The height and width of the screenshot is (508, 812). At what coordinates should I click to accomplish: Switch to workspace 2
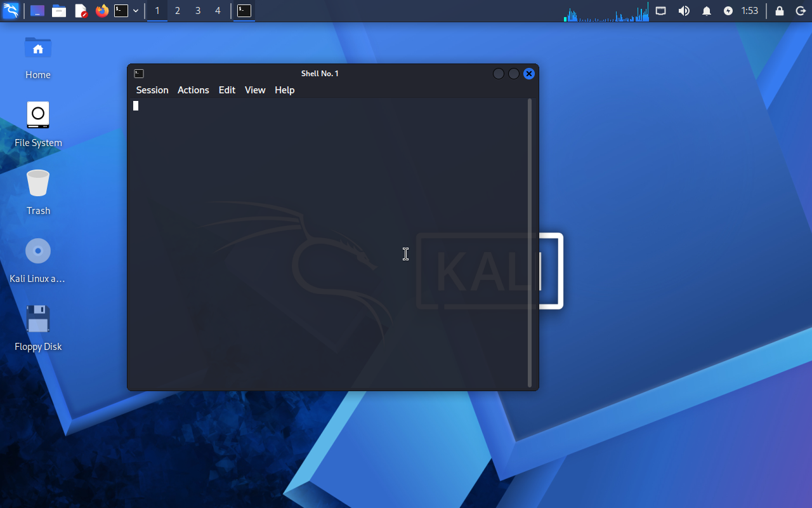pos(178,11)
